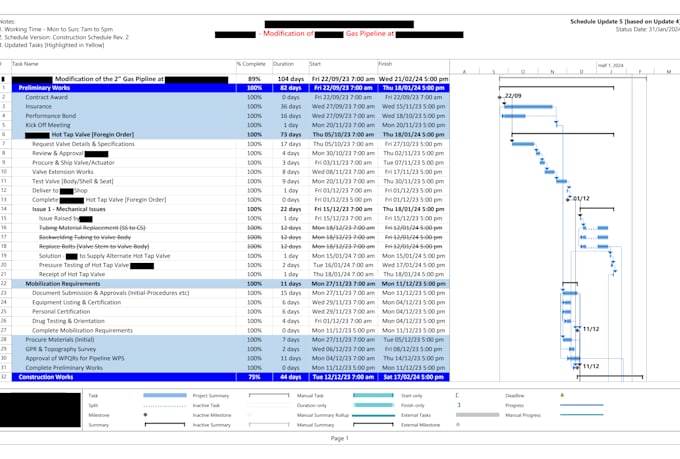Viewport: 680px width, 459px height.
Task: Click the Finish-only bracket icon in legend
Action: 458,405
